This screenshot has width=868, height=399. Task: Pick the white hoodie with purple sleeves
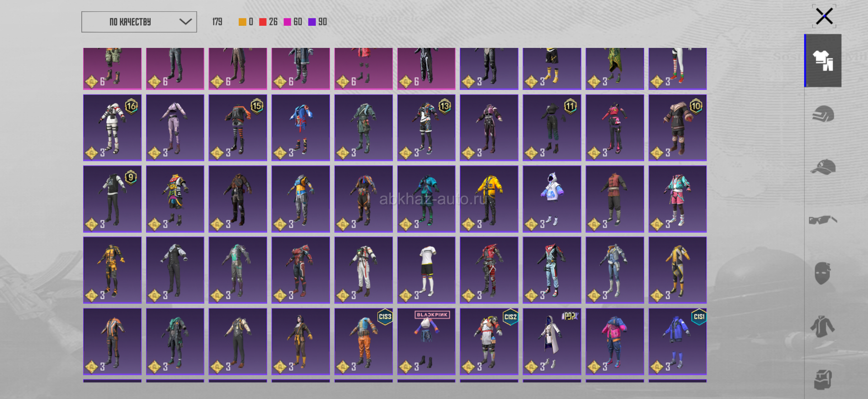552,199
